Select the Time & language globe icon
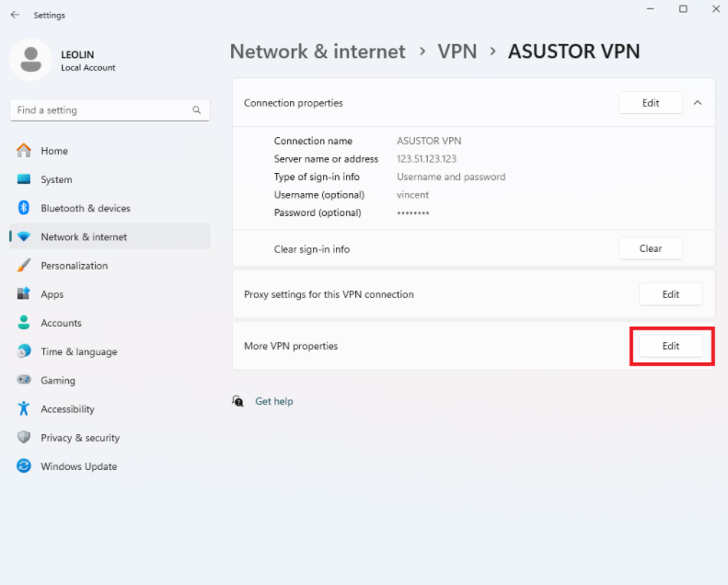 click(24, 351)
